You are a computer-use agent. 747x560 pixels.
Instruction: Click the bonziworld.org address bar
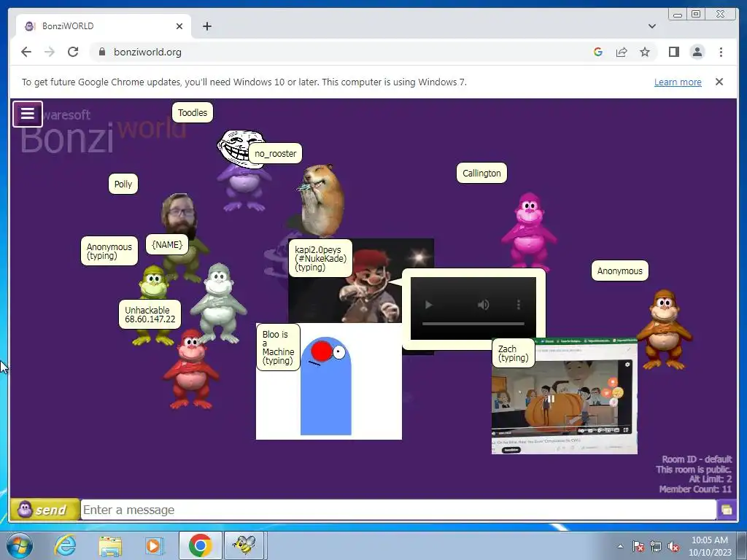[338, 52]
